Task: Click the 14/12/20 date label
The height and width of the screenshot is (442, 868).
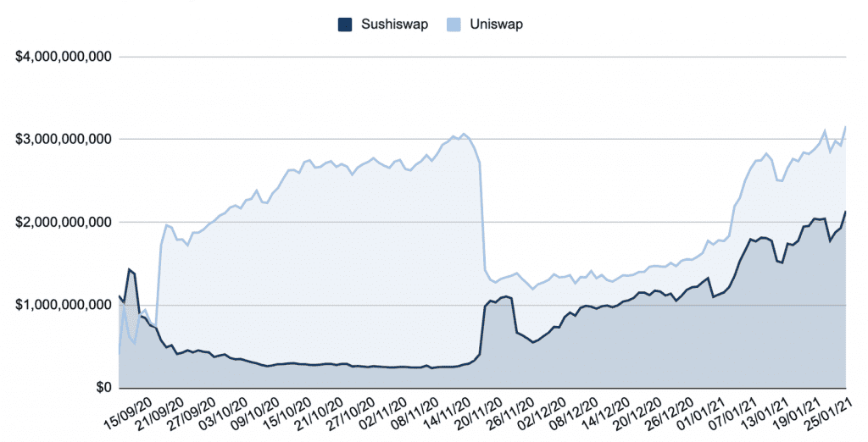Action: pos(607,412)
